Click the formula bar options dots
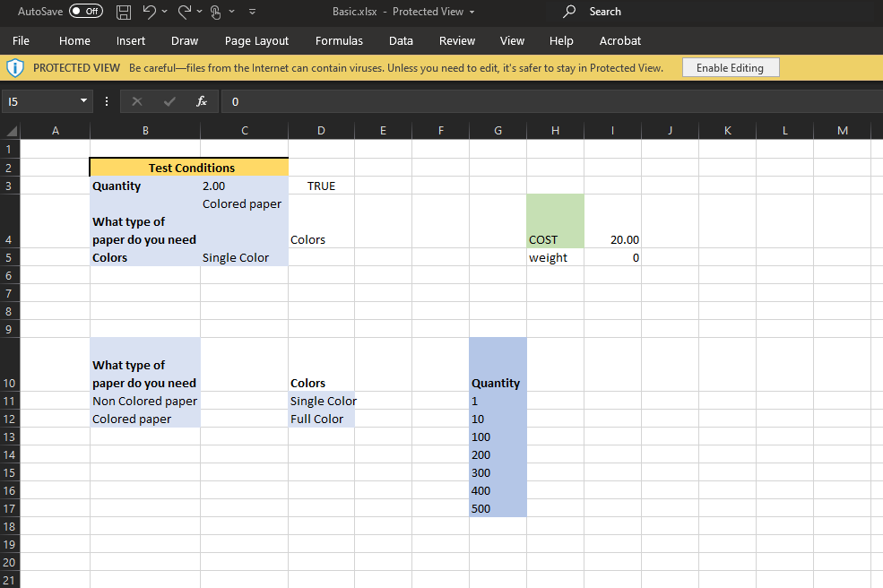The height and width of the screenshot is (588, 883). coord(107,101)
